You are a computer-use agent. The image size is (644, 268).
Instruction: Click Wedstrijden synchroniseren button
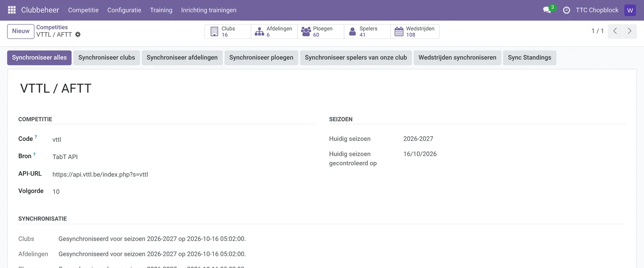[x=457, y=57]
